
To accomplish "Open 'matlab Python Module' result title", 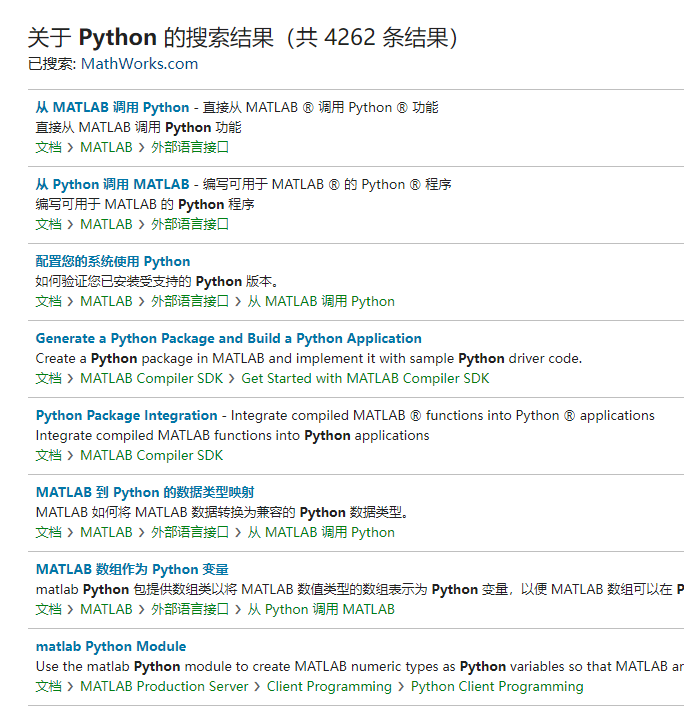I will pyautogui.click(x=111, y=646).
